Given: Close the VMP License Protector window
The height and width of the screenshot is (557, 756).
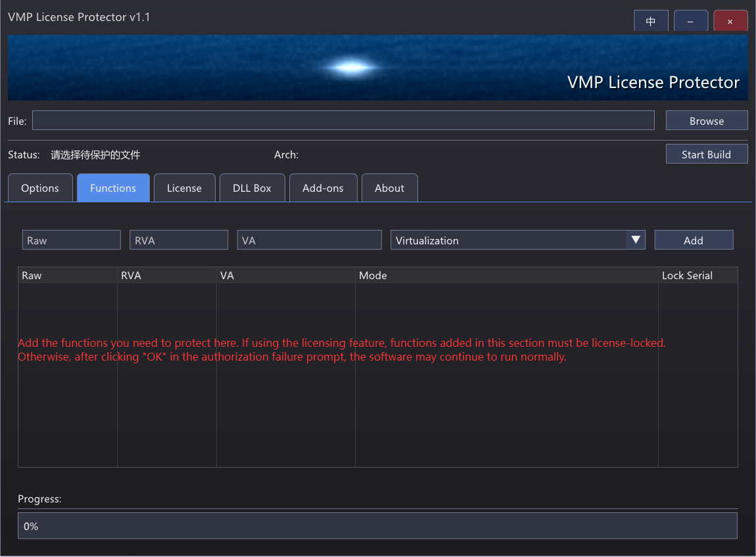Looking at the screenshot, I should (730, 21).
